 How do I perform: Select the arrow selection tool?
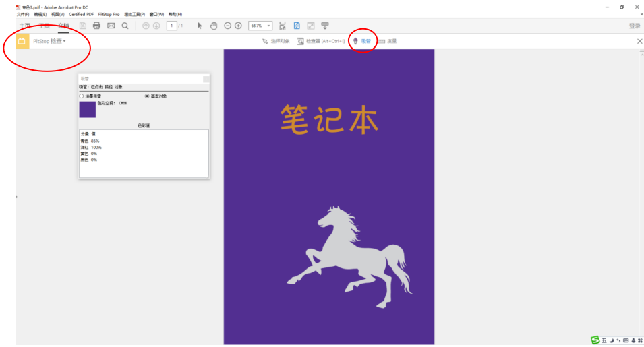coord(200,26)
